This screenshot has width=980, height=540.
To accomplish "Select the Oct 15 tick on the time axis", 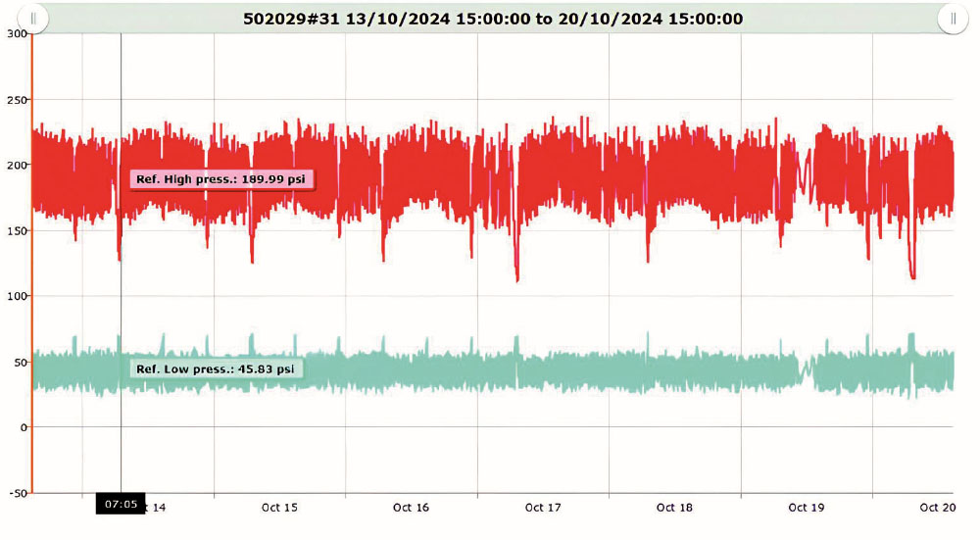I will point(279,508).
